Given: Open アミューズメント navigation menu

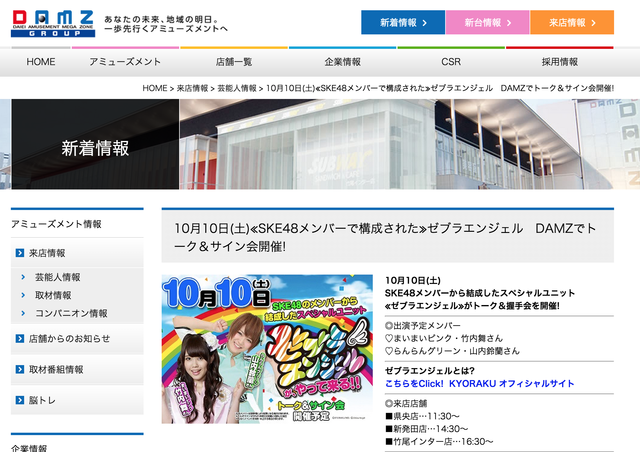Looking at the screenshot, I should 125,62.
